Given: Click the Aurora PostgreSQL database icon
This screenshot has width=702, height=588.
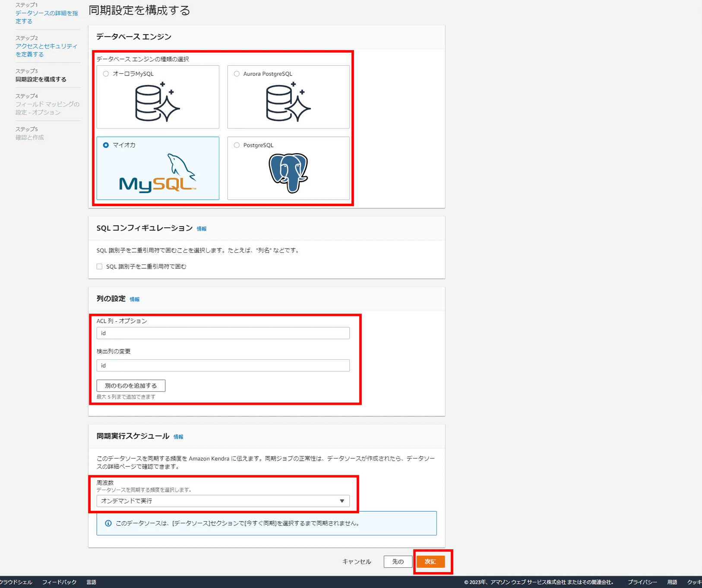Looking at the screenshot, I should [x=288, y=102].
